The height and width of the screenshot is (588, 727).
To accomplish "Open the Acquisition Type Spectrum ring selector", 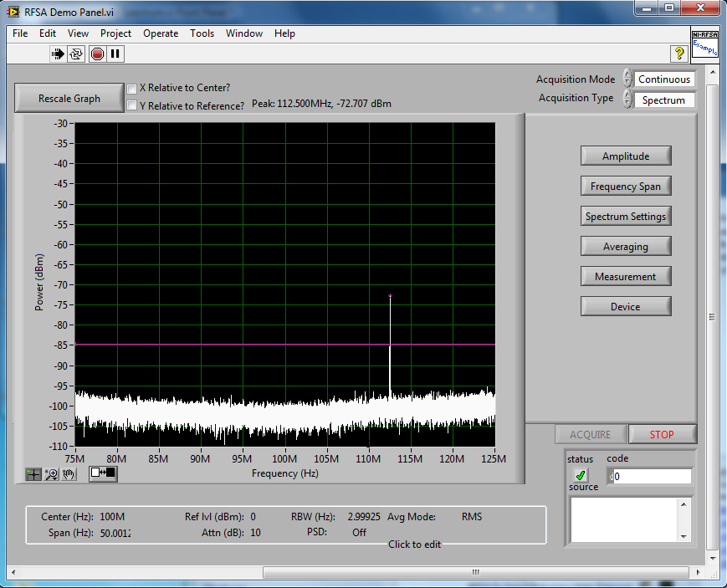I will coord(664,100).
